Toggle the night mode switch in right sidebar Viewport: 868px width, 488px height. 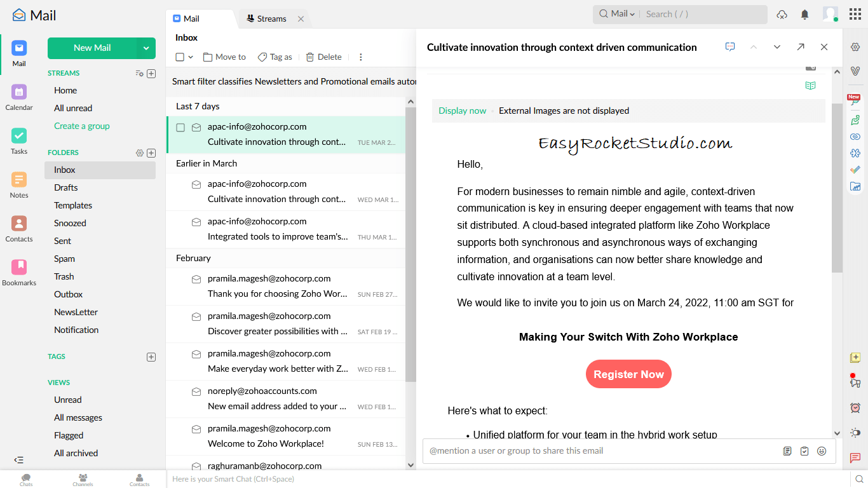(855, 433)
